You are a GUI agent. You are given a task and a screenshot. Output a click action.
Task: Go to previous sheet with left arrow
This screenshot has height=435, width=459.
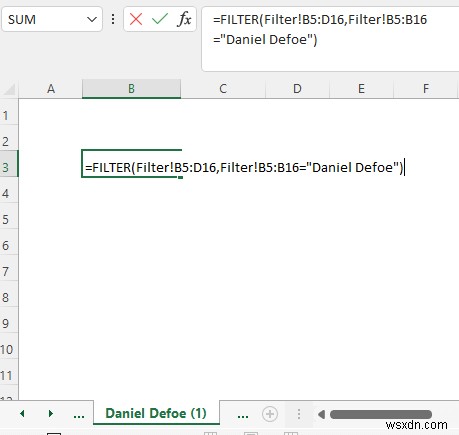pyautogui.click(x=22, y=414)
